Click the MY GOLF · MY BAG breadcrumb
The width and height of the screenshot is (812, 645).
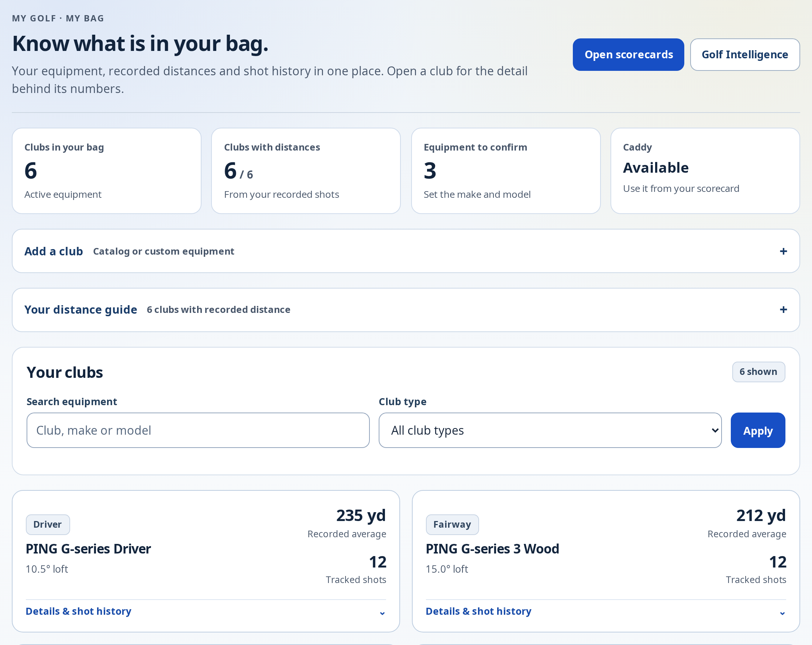(58, 18)
